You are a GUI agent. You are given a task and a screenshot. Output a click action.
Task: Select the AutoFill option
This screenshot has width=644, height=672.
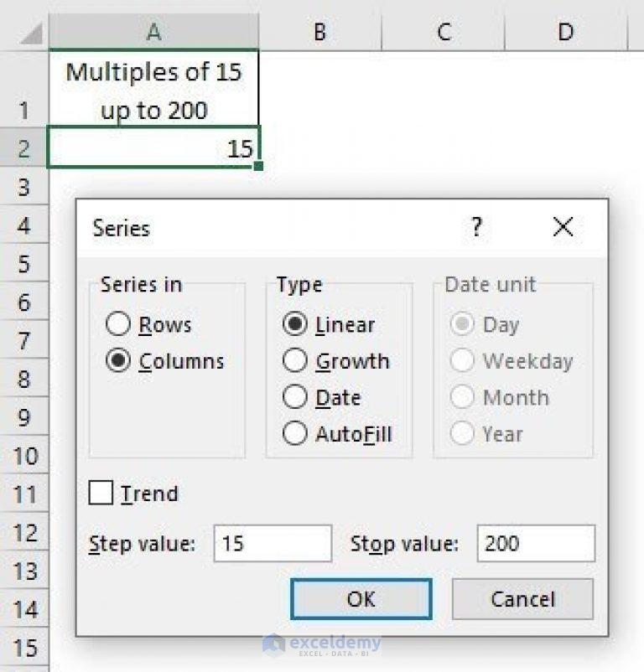295,434
